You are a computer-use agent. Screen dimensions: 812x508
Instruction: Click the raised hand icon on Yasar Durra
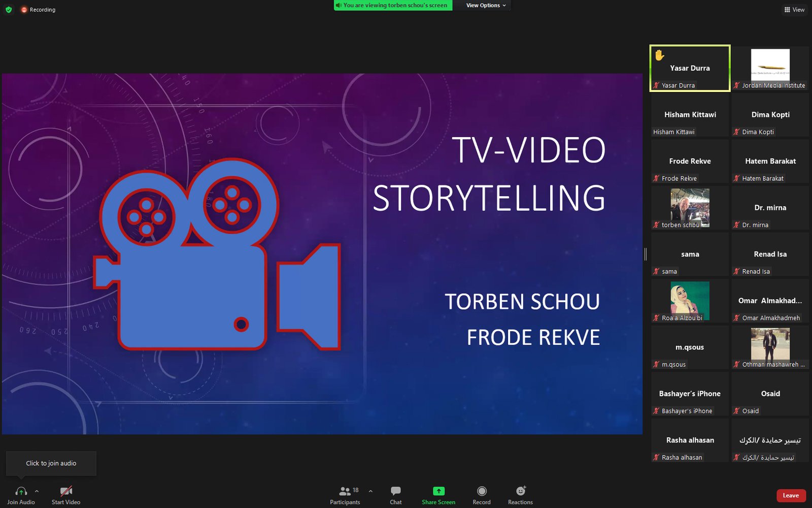coord(659,55)
